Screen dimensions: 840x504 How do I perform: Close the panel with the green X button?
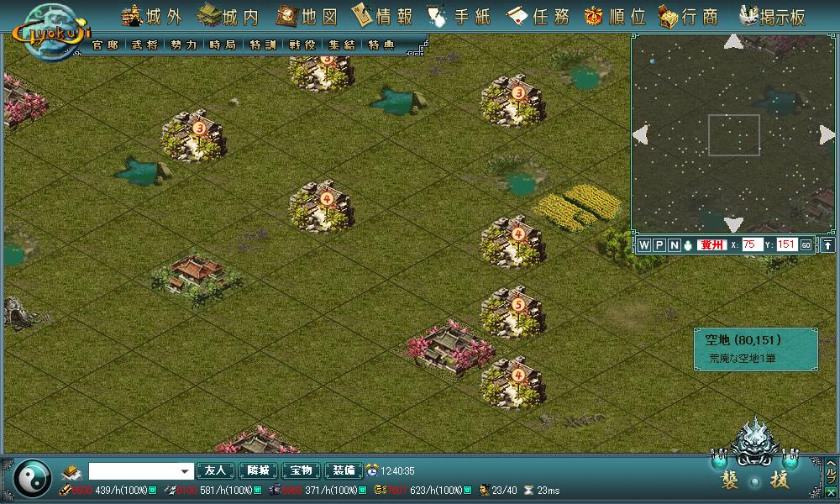[x=831, y=492]
